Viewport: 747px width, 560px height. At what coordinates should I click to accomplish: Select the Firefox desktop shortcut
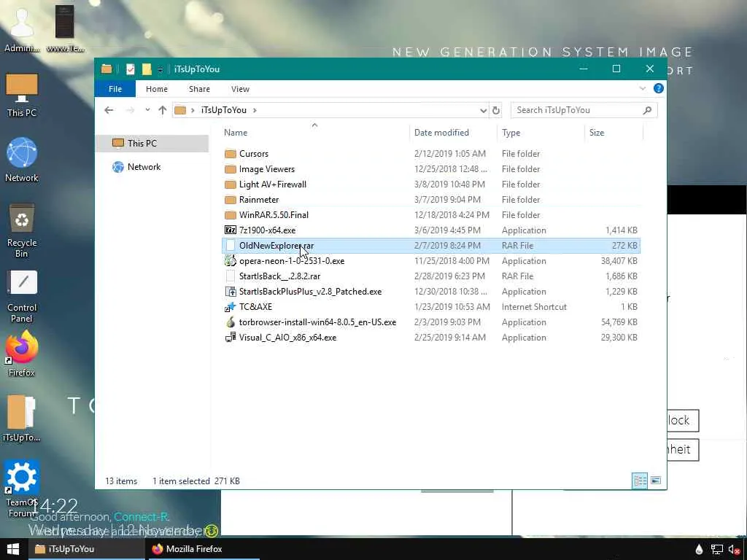[21, 354]
